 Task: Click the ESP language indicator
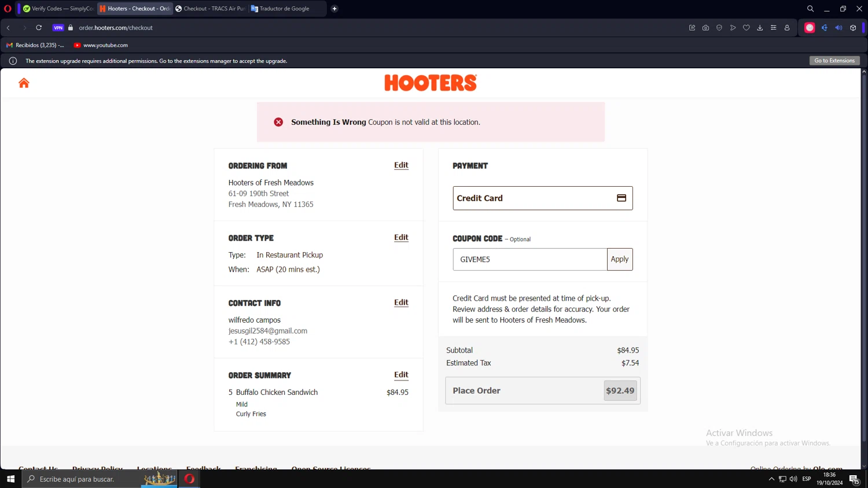pyautogui.click(x=807, y=479)
